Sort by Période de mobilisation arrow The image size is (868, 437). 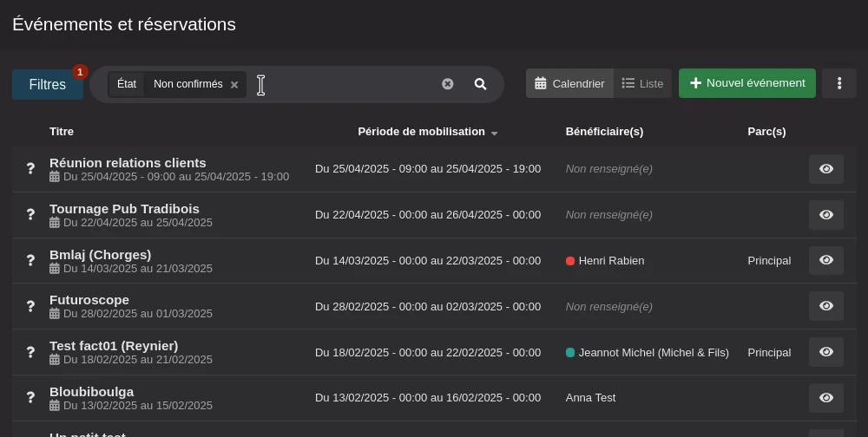click(x=494, y=134)
